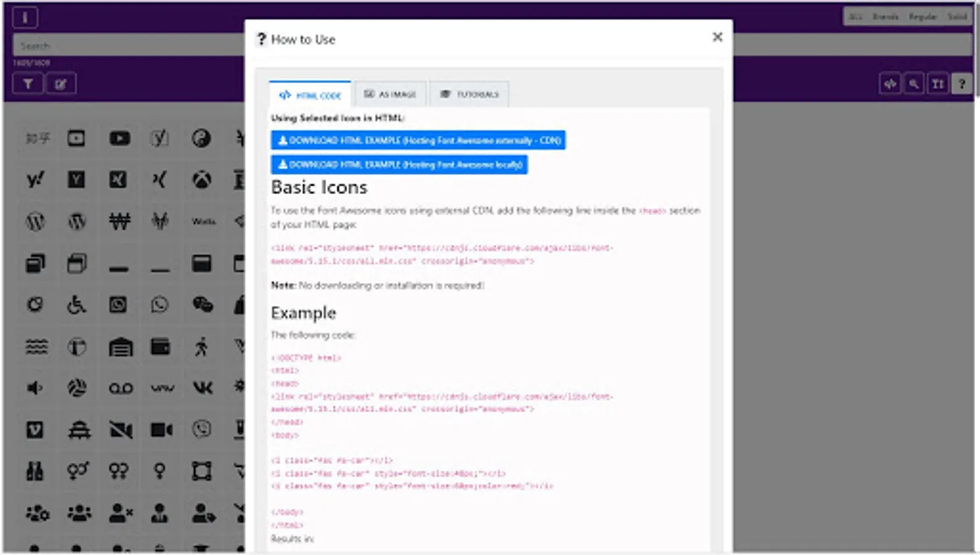Select the Y Combinator square icon
The width and height of the screenshot is (980, 555).
(x=76, y=179)
